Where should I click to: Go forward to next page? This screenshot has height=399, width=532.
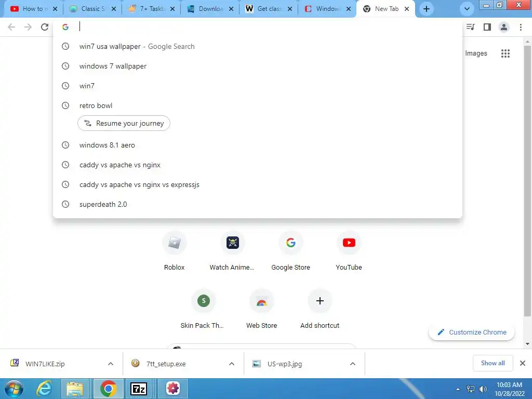(28, 27)
